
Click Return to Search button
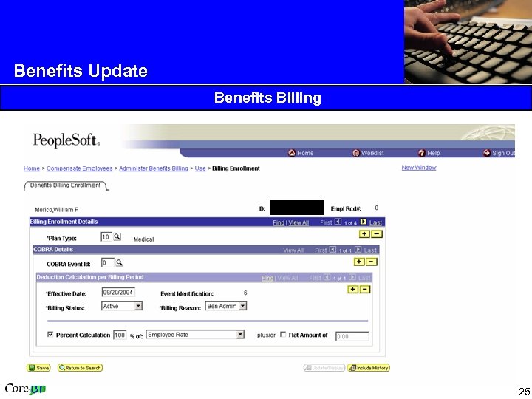[80, 368]
